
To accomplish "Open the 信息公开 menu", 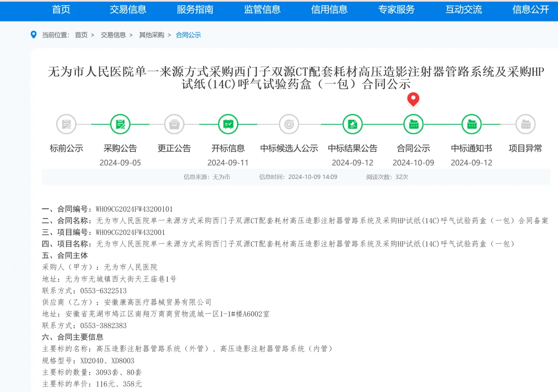I will [530, 10].
